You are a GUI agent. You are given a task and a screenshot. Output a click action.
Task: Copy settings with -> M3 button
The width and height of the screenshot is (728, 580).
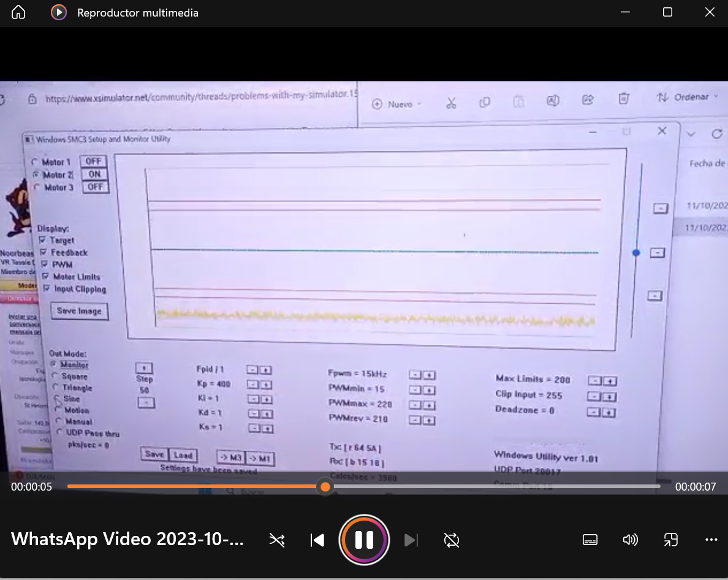[231, 458]
